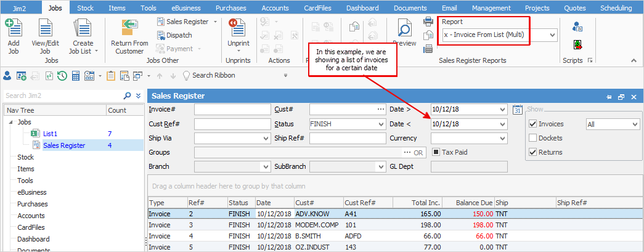Click the refresh document icon in quick toolbar
The width and height of the screenshot is (644, 252).
tap(49, 76)
